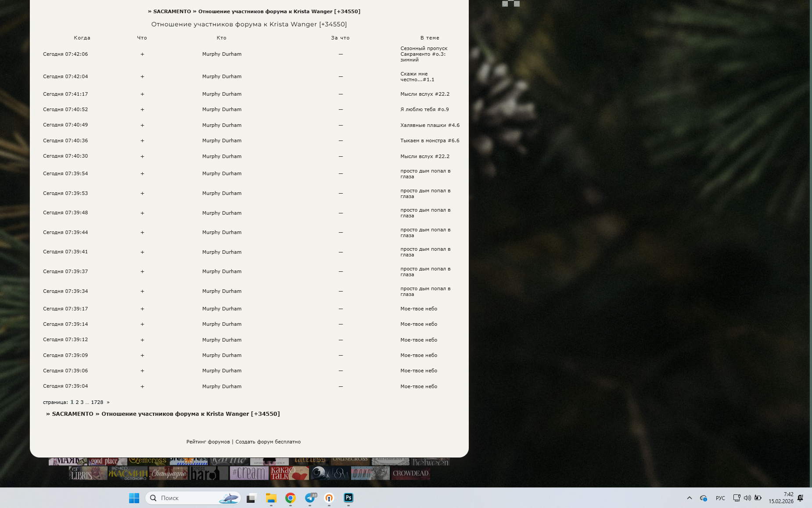Open the #cream partner banner

point(249,473)
